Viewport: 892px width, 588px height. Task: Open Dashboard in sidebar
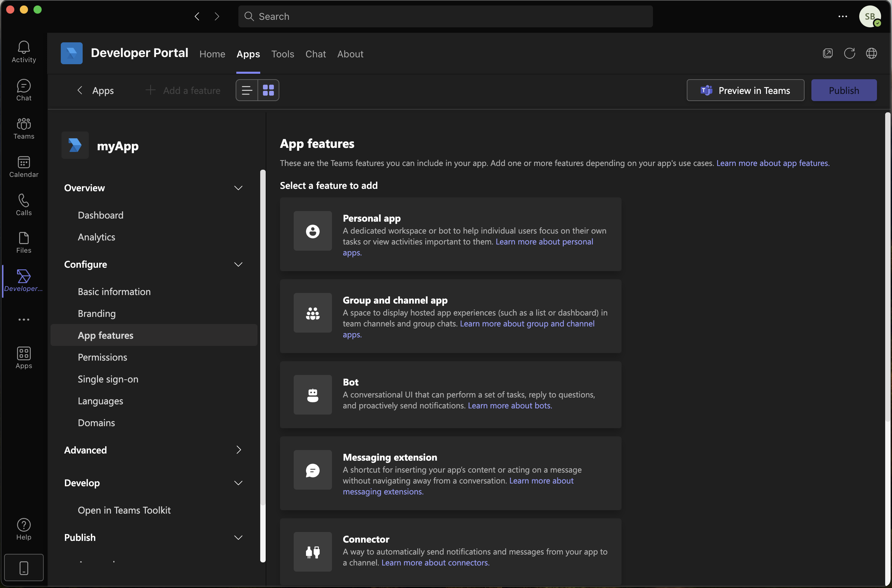coord(100,215)
